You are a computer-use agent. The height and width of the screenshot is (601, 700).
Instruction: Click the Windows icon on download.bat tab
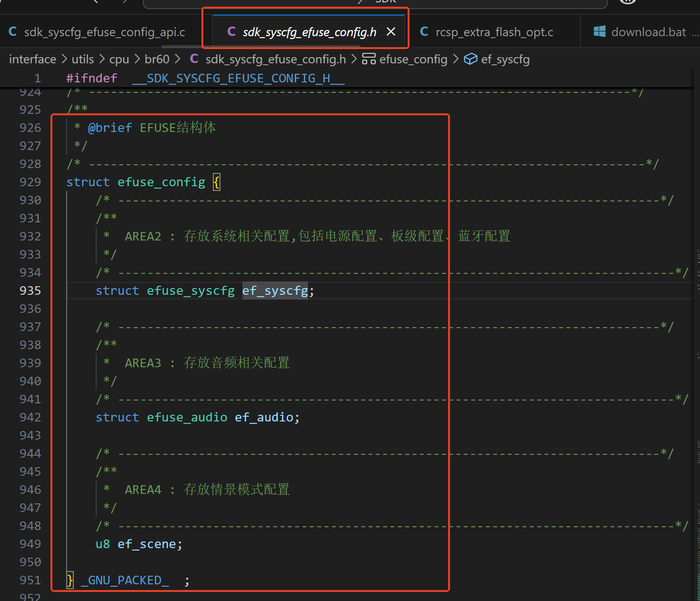tap(600, 31)
